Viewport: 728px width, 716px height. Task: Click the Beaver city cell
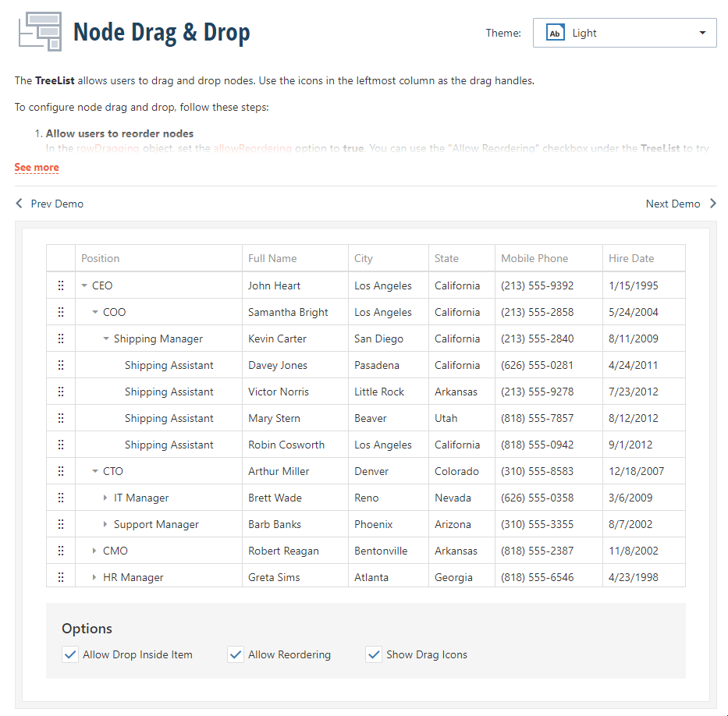tap(389, 417)
